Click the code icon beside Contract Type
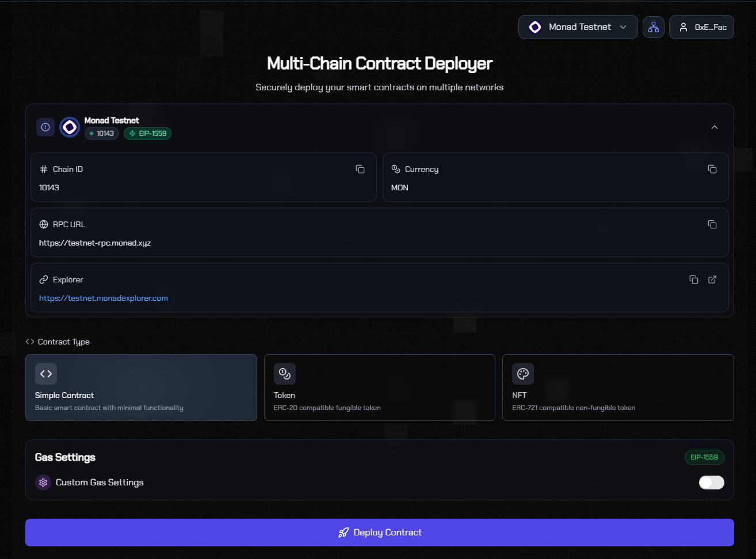 pyautogui.click(x=30, y=342)
